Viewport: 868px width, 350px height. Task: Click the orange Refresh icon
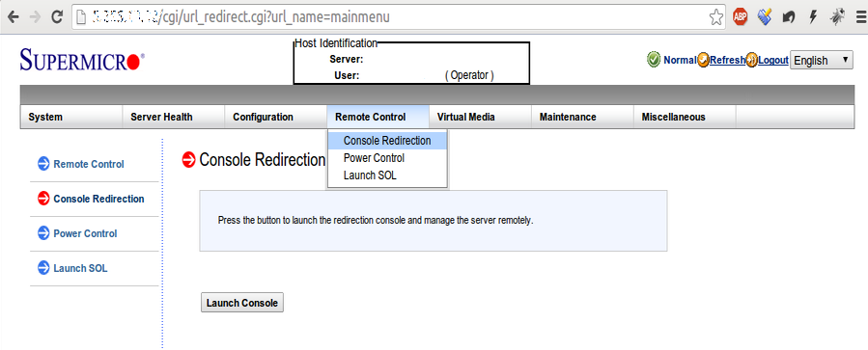(x=703, y=60)
